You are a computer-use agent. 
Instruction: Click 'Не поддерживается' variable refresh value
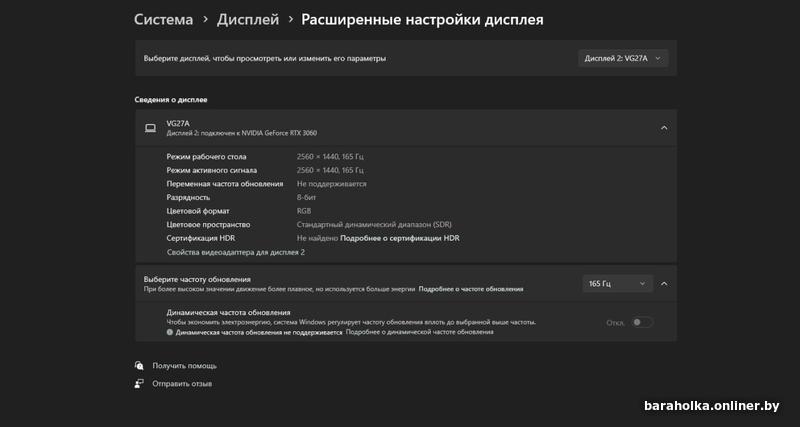pyautogui.click(x=332, y=184)
